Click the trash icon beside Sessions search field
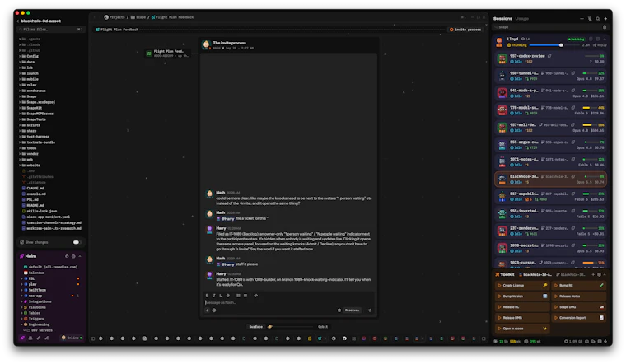626x364 pixels. [x=605, y=27]
